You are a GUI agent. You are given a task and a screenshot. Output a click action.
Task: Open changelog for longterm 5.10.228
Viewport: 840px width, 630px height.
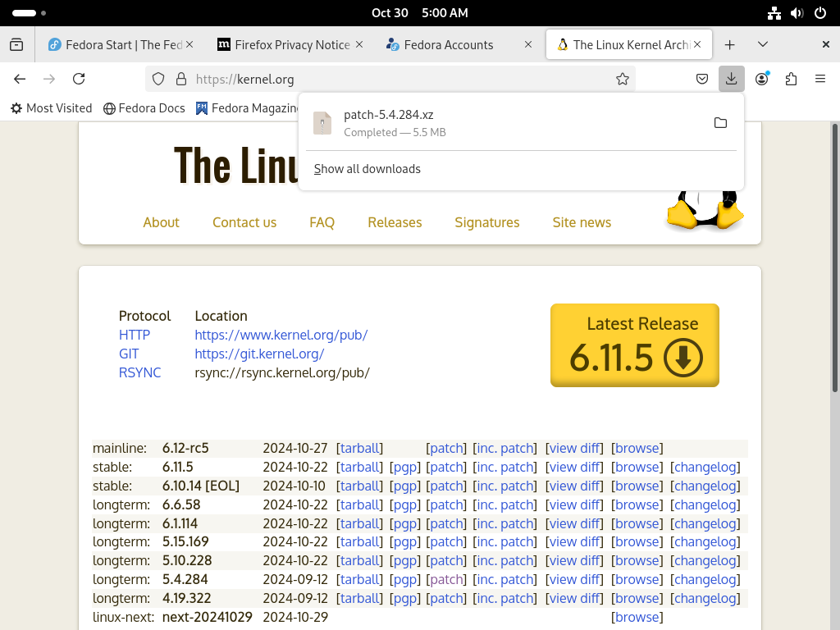705,561
